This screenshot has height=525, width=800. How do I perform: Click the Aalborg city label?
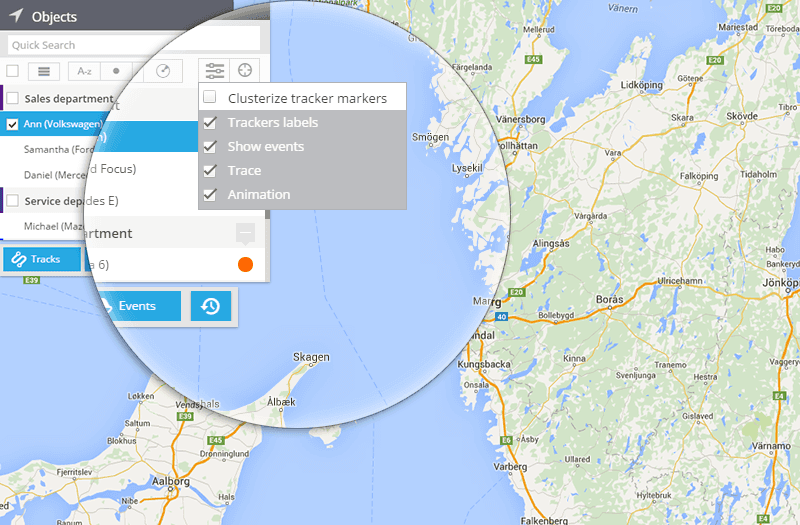[x=170, y=481]
